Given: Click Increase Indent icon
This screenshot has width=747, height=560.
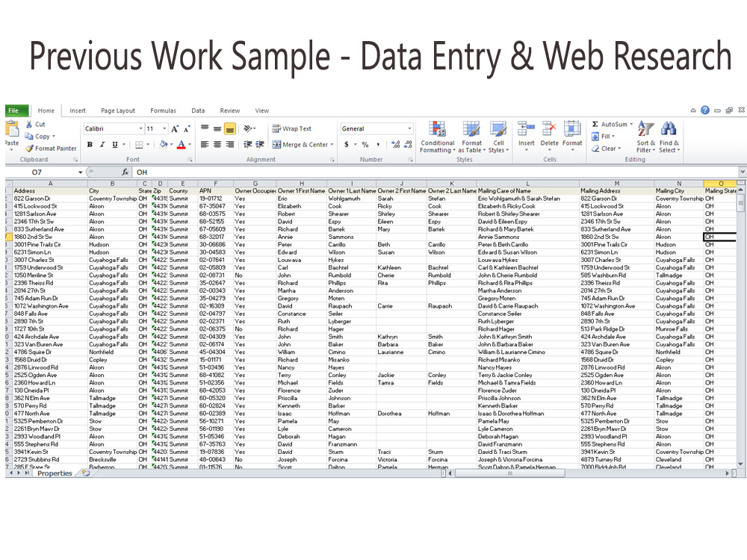Looking at the screenshot, I should click(260, 144).
